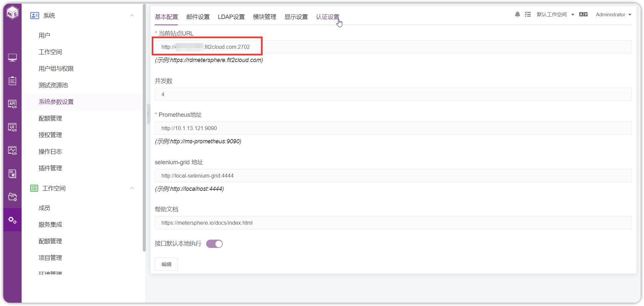Screen dimensions: 644x306
Task: Toggle the 接口默认本地执行 switch
Action: 214,244
